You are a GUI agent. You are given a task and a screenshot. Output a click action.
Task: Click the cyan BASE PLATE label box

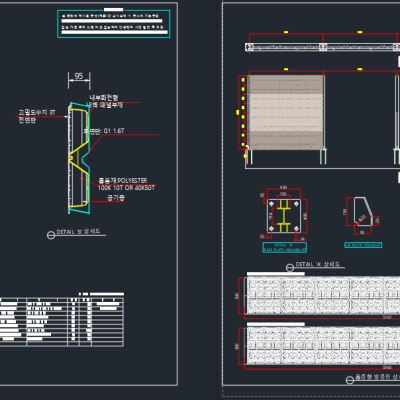[285, 247]
